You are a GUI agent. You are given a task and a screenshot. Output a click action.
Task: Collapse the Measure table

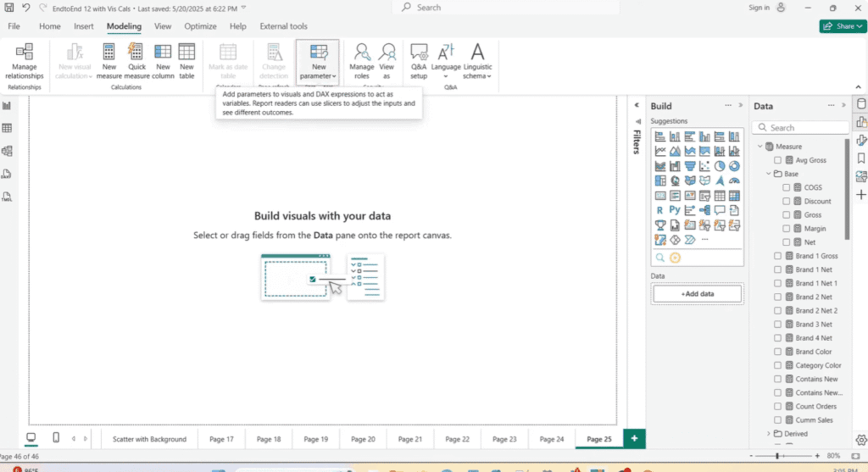pos(760,146)
